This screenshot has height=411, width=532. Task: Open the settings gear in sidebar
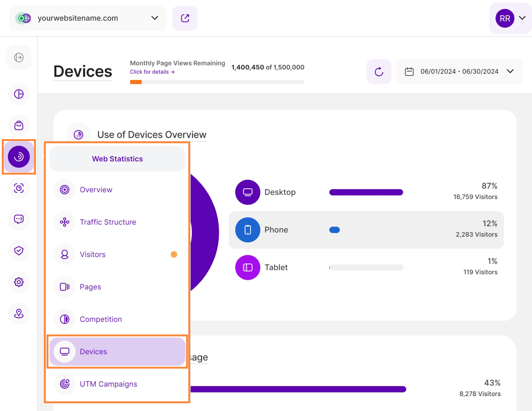coord(19,282)
